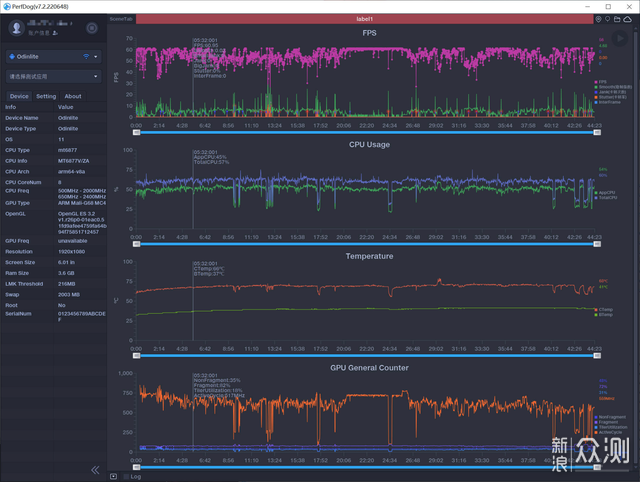640x482 pixels.
Task: Open the Odinlite device dropdown
Action: [53, 56]
